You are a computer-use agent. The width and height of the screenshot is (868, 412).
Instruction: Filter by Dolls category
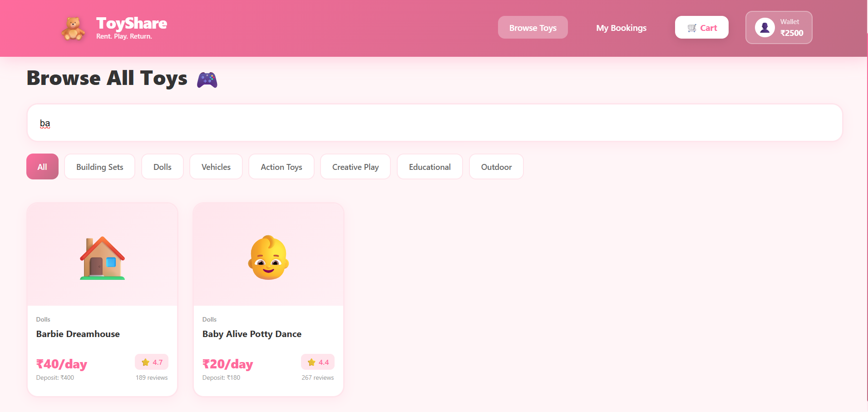coord(163,167)
